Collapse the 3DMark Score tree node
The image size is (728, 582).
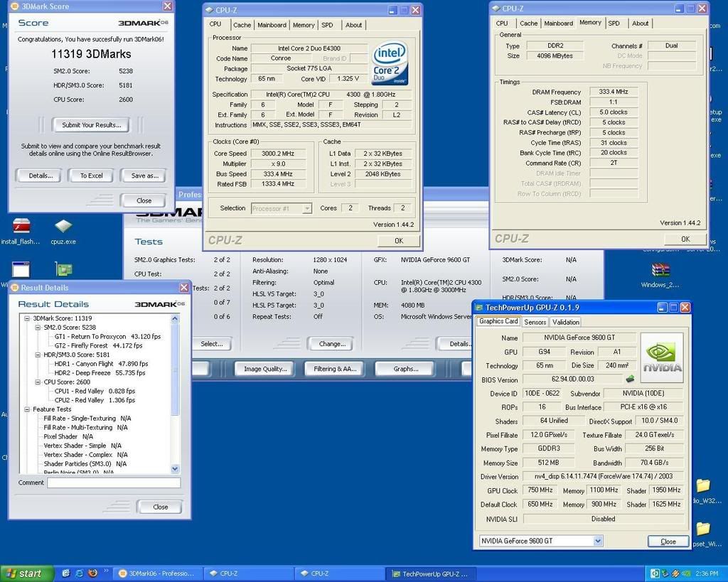[x=28, y=318]
